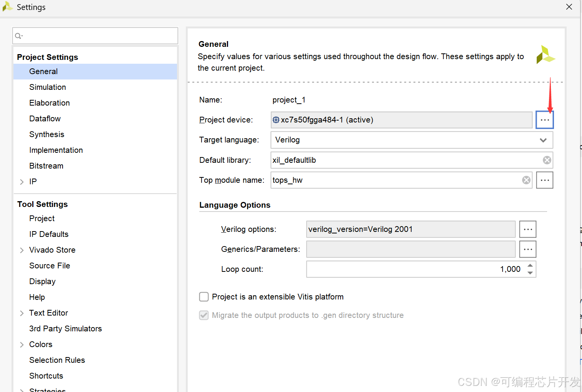
Task: Expand the Vivado Store node
Action: (22, 250)
